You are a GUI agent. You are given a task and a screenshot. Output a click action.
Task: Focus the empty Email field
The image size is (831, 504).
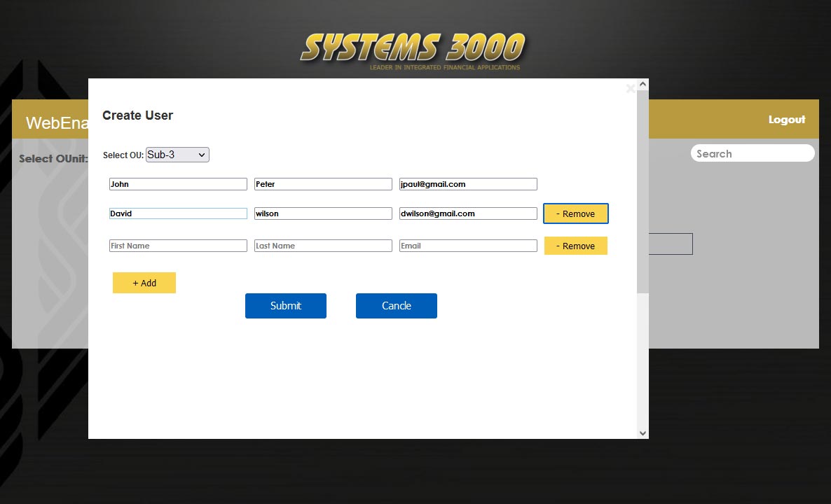(x=468, y=246)
